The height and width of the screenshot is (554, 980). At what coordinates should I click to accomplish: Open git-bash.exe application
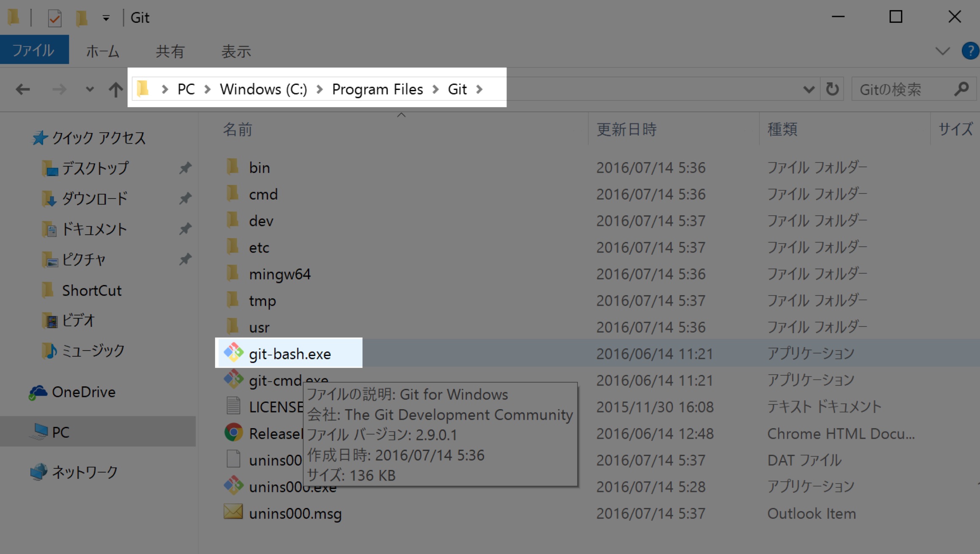(x=289, y=353)
